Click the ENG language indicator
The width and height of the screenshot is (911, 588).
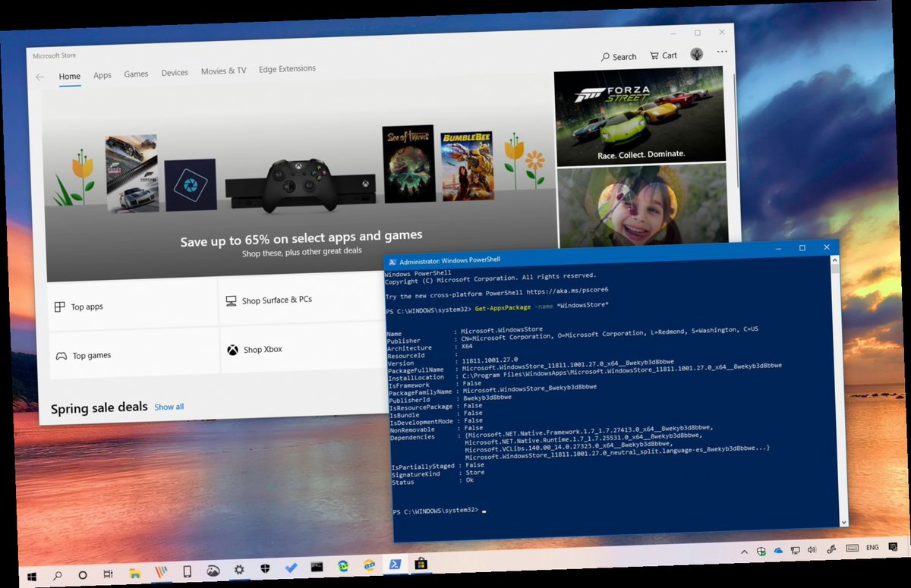[x=872, y=547]
